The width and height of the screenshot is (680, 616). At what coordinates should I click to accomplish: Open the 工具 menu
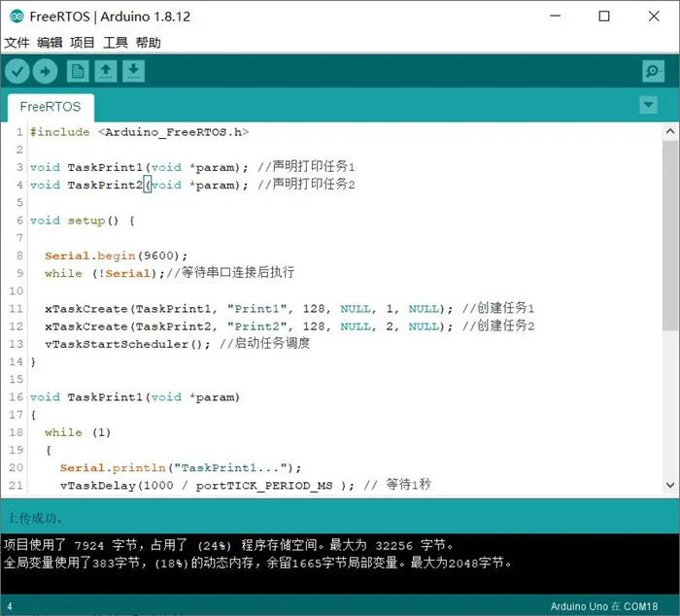[x=116, y=43]
